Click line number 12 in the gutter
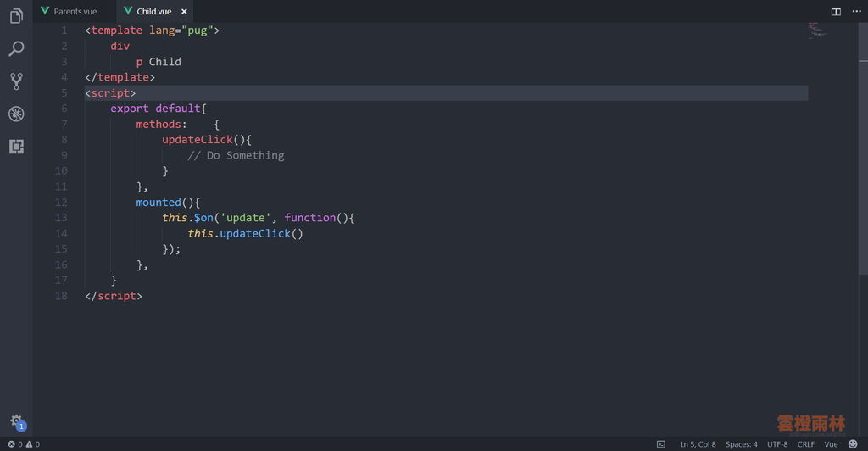 (61, 203)
